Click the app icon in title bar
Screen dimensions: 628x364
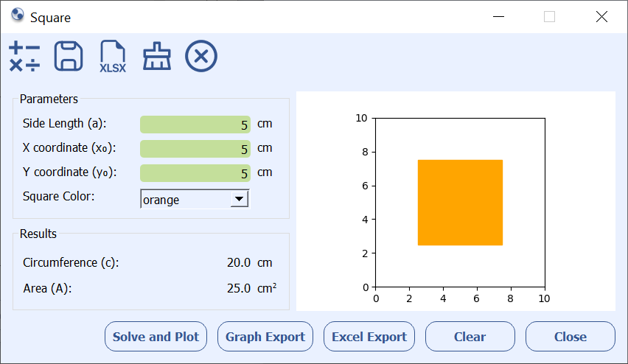pyautogui.click(x=18, y=16)
